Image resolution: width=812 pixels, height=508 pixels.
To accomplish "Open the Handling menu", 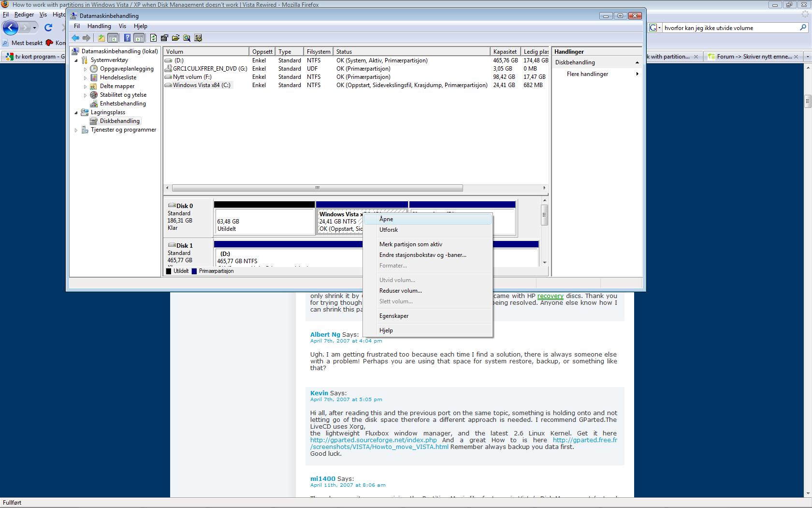I will pyautogui.click(x=99, y=26).
